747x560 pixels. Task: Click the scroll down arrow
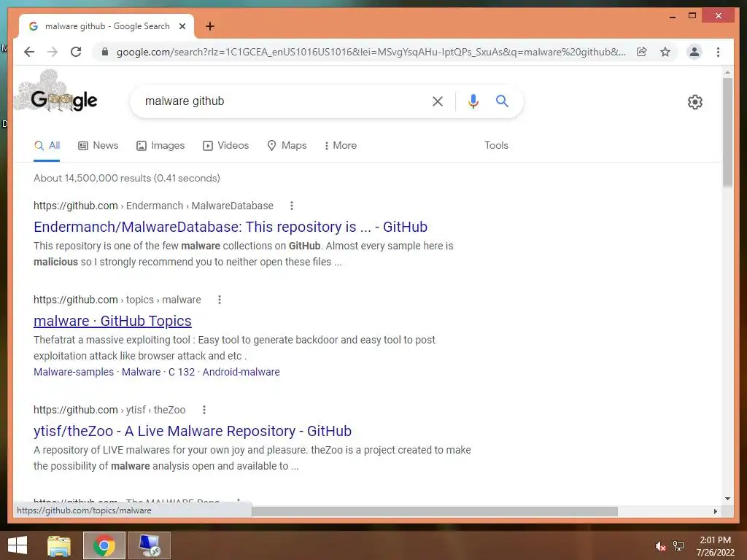pyautogui.click(x=727, y=499)
